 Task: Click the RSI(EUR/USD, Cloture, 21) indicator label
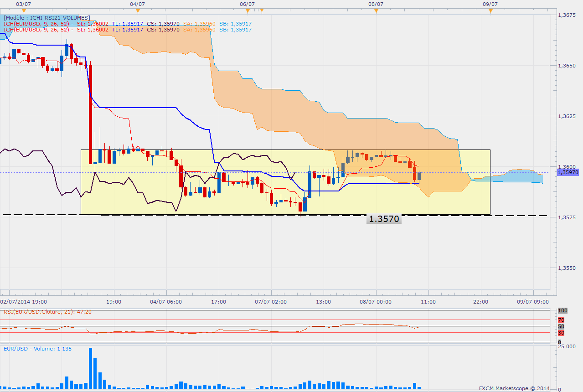(45, 312)
